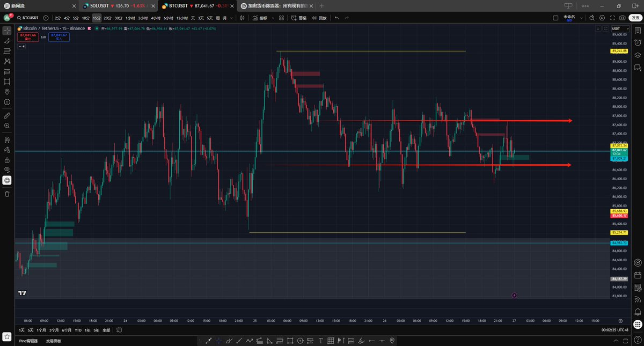
Task: Open the emoji icons tool
Action: [x=7, y=102]
